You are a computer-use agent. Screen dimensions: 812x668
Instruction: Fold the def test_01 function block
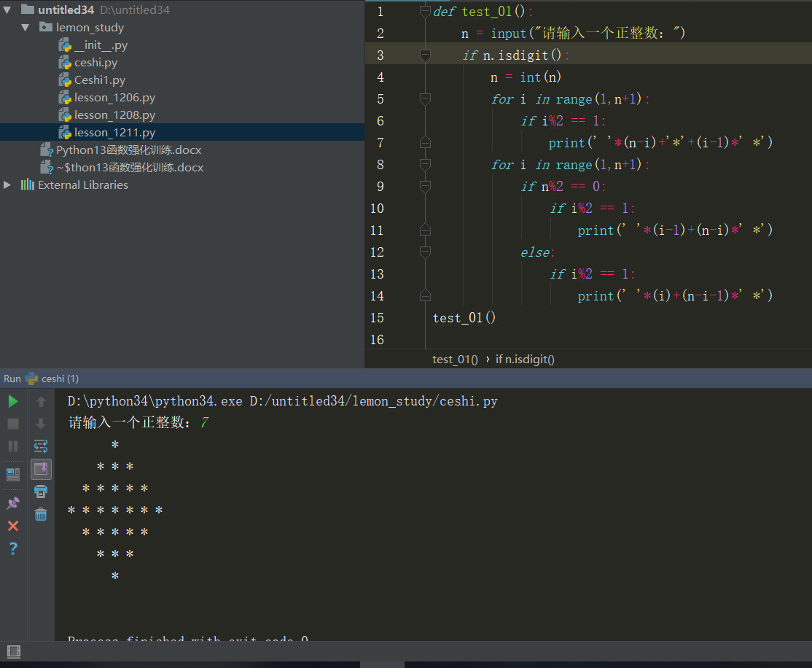425,12
